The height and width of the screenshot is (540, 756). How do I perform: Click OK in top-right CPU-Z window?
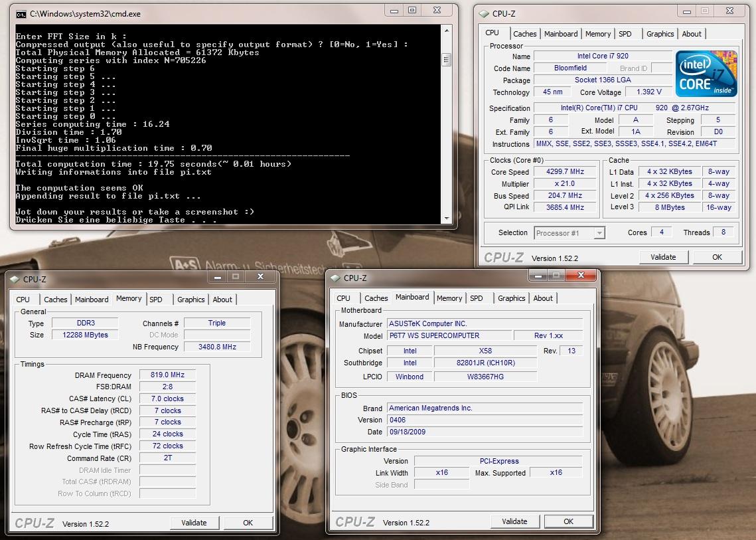pyautogui.click(x=718, y=257)
